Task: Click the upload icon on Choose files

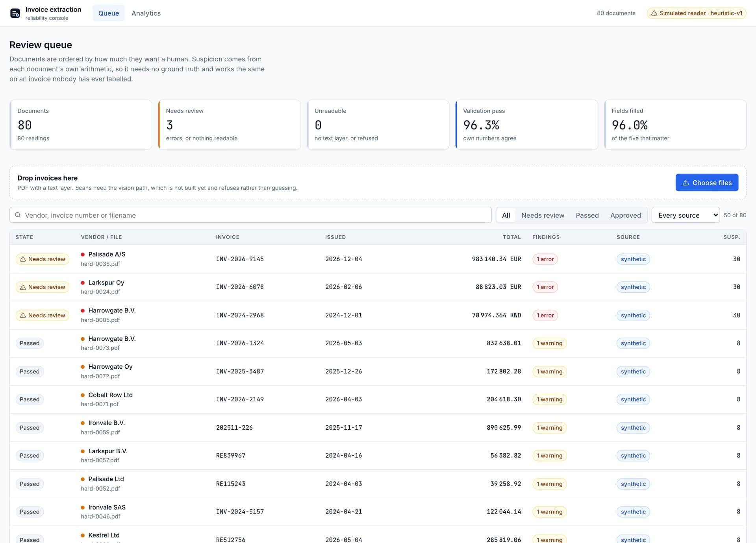Action: tap(686, 183)
